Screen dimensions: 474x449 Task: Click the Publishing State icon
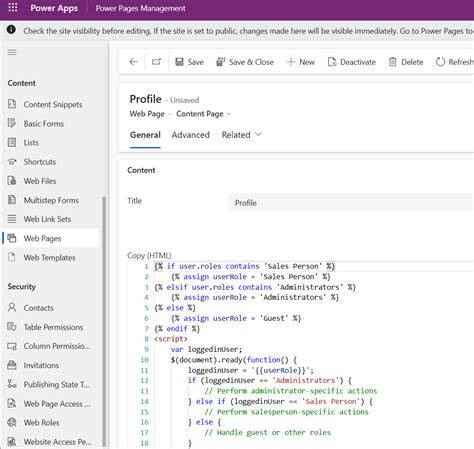(12, 384)
